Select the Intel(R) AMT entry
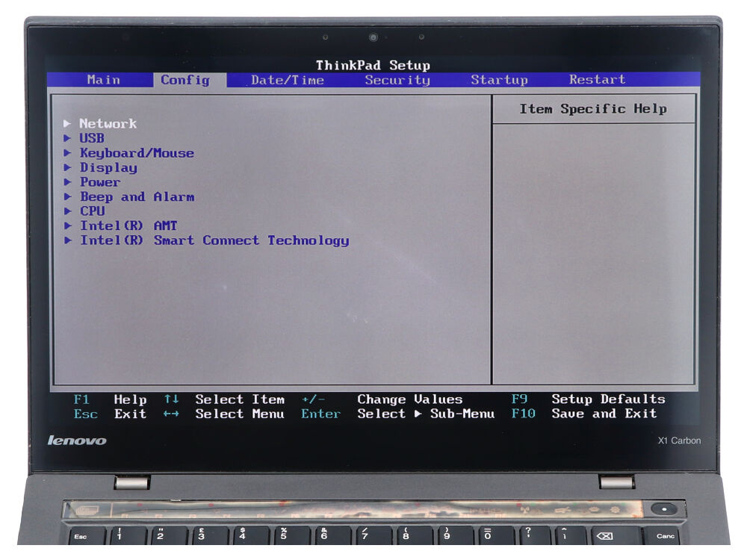The image size is (747, 560). tap(128, 225)
